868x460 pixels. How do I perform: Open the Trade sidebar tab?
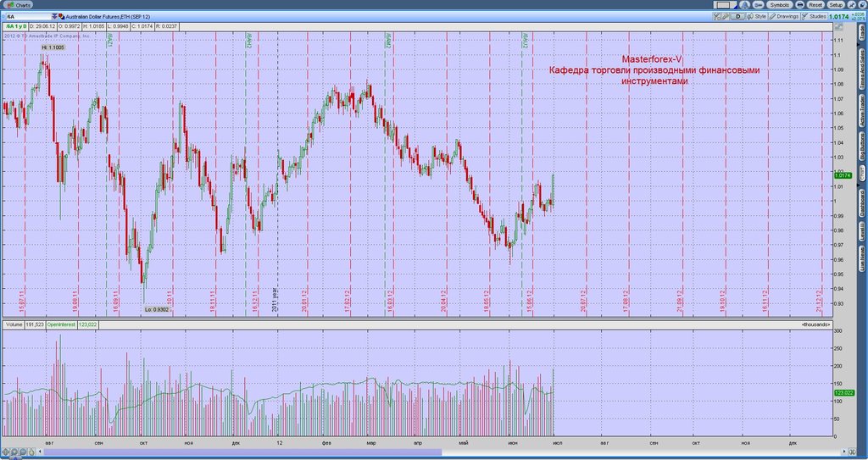point(862,32)
